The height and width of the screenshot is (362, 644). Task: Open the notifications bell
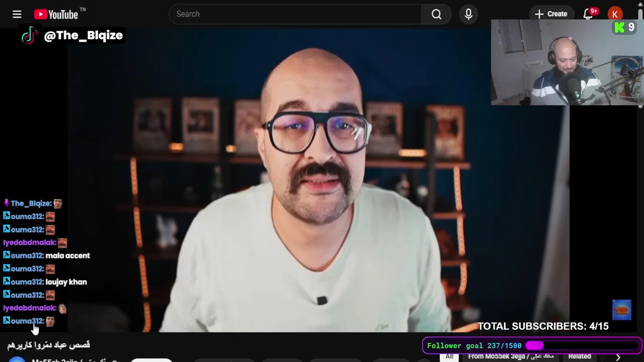coord(589,14)
